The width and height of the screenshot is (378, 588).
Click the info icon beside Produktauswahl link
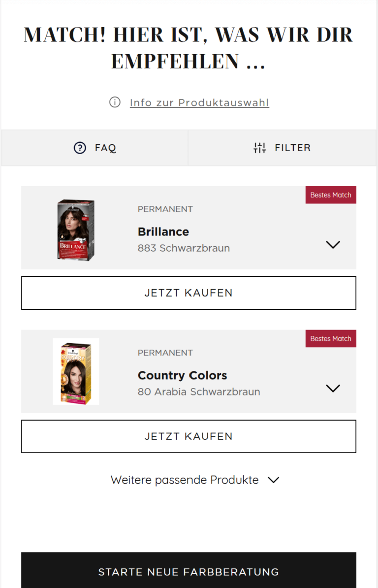coord(115,102)
